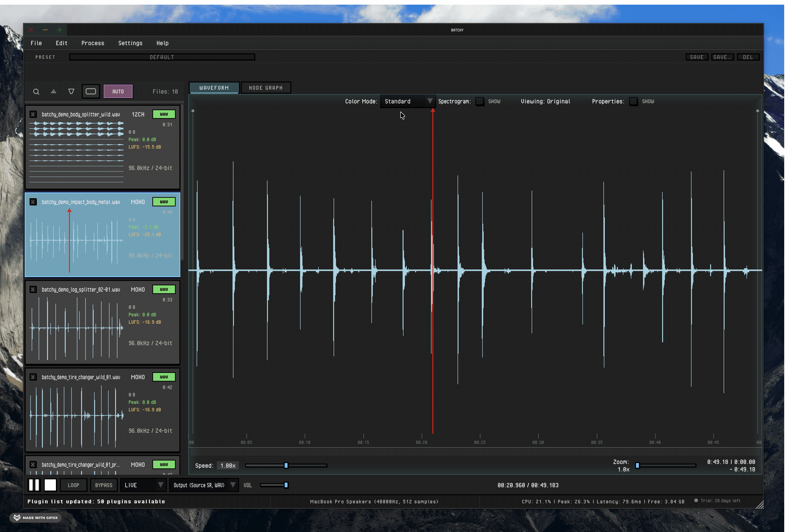Expand the LIVE mode dropdown
This screenshot has height=532, width=787.
pyautogui.click(x=143, y=485)
